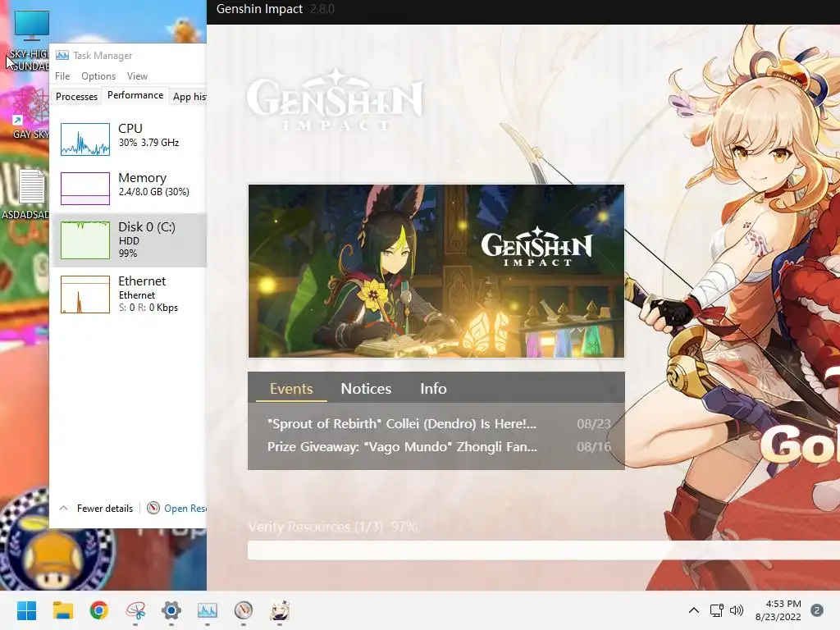840x630 pixels.
Task: Click the Verify Resources progress bar
Action: 543,550
